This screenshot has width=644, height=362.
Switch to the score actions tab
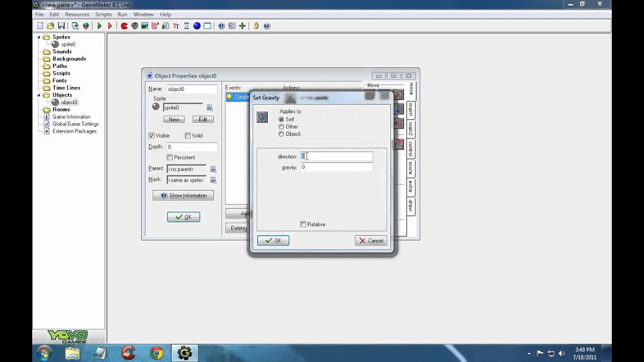pyautogui.click(x=411, y=168)
